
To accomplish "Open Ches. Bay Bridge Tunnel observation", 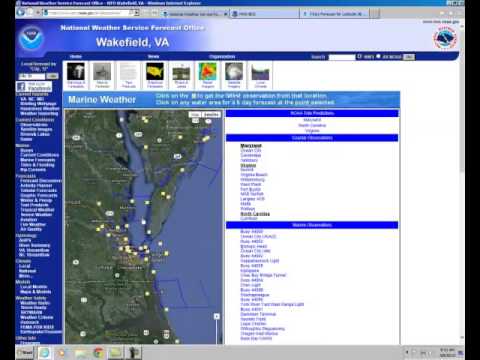I will coord(263,275).
